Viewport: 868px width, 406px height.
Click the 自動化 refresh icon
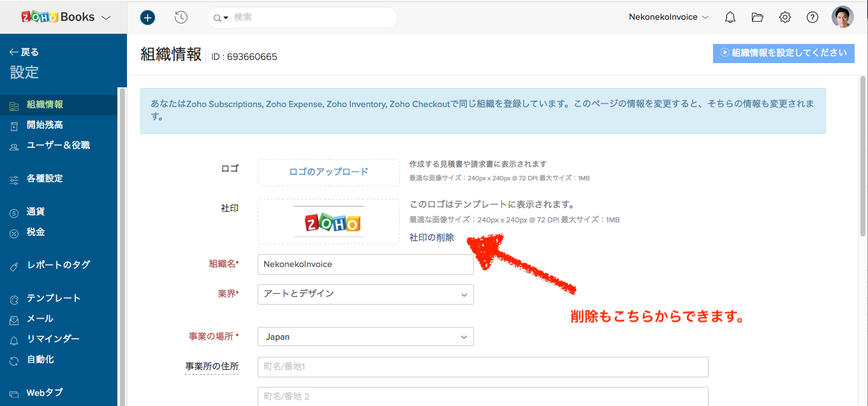coord(14,360)
